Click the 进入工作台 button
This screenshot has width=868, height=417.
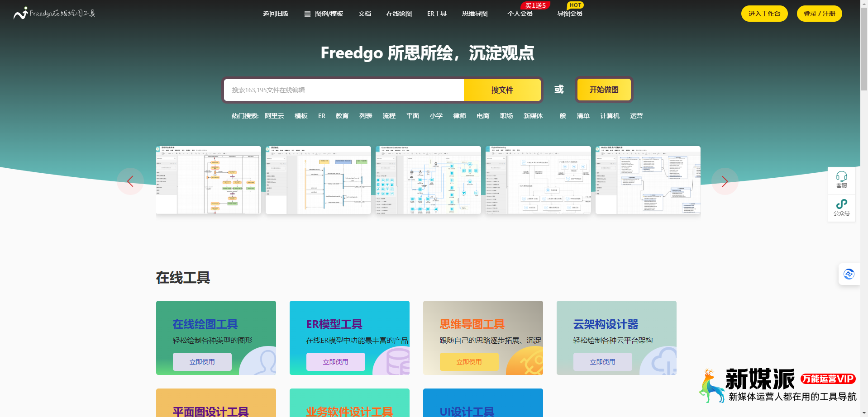tap(764, 14)
